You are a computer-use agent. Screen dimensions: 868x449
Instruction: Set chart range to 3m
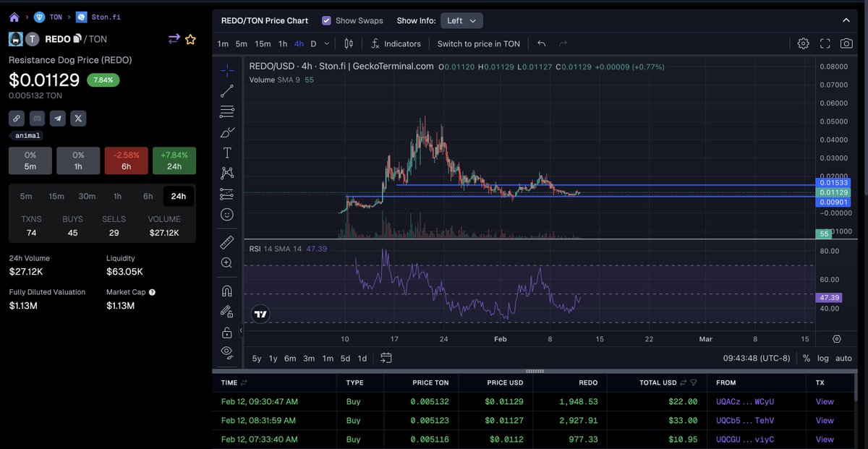(309, 358)
